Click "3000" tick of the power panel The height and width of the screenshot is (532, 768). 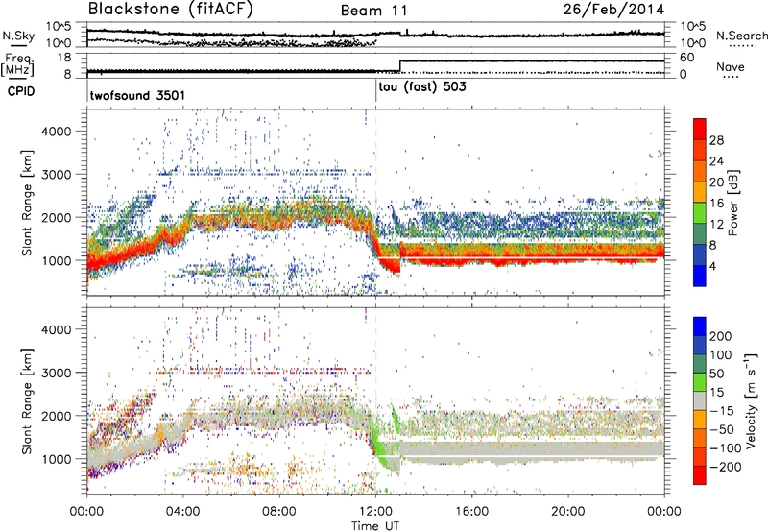pyautogui.click(x=56, y=175)
